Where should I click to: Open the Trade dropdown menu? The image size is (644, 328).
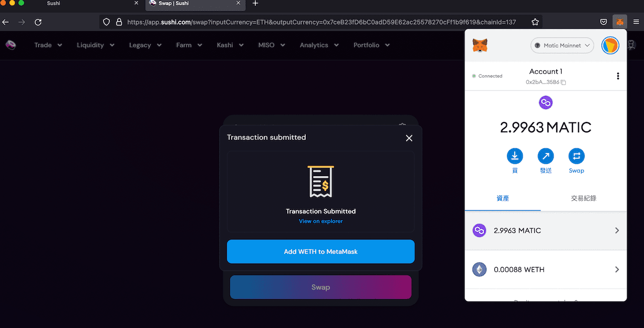pyautogui.click(x=48, y=45)
